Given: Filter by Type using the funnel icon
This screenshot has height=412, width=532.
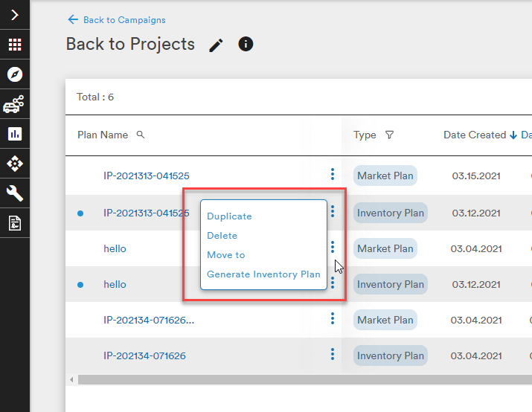Looking at the screenshot, I should [389, 135].
